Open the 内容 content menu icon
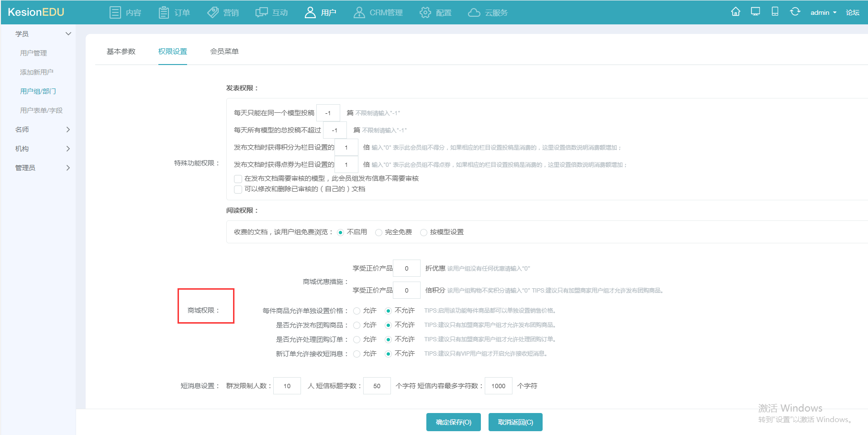This screenshot has height=435, width=868. (x=115, y=12)
